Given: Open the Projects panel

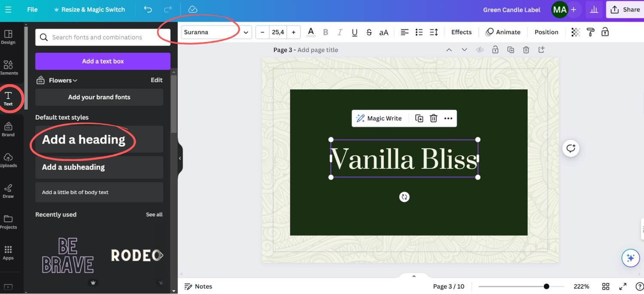Looking at the screenshot, I should pyautogui.click(x=9, y=221).
